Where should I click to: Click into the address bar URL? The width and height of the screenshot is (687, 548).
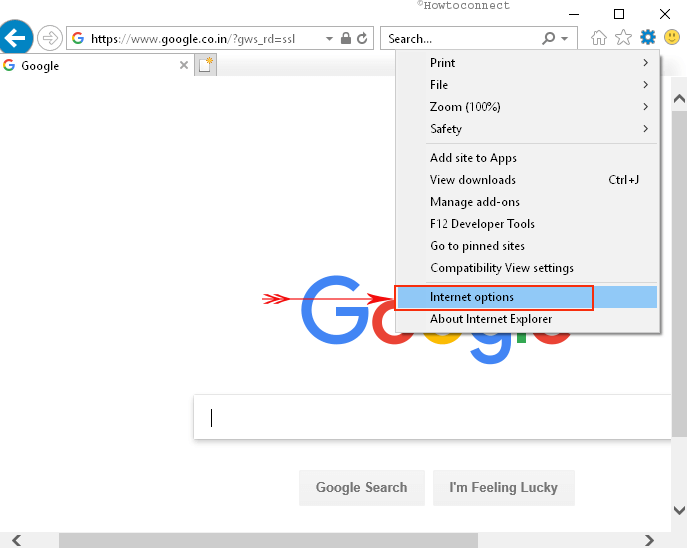[193, 39]
